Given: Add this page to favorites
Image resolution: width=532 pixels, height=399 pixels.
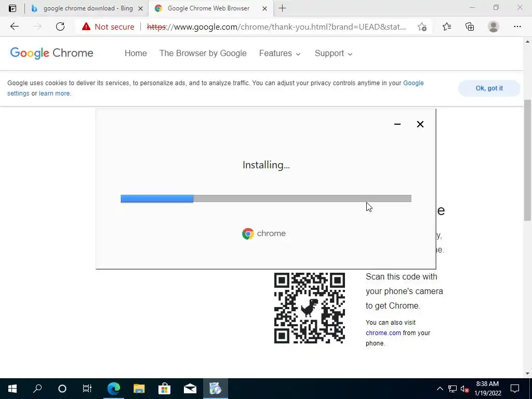Looking at the screenshot, I should 422,27.
